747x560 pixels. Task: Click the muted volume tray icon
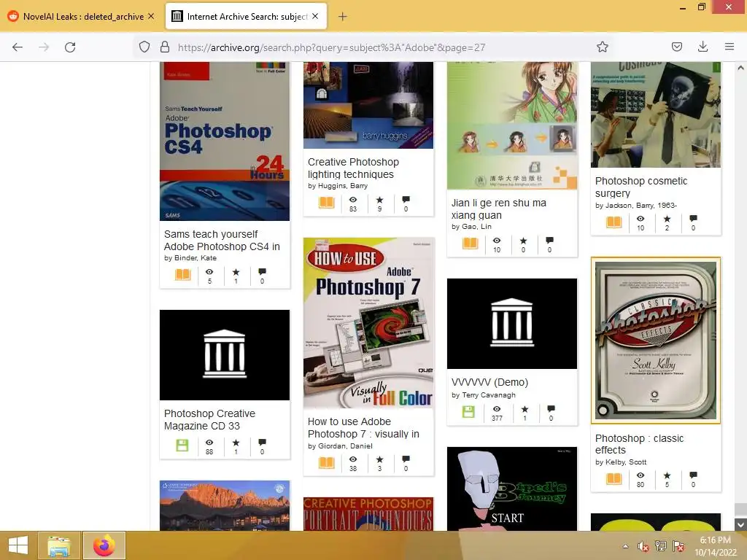point(643,546)
